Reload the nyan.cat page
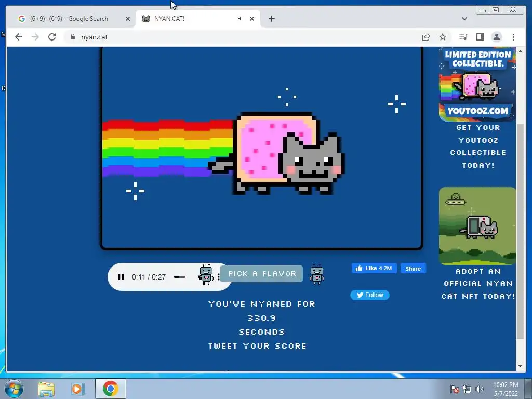This screenshot has width=532, height=399. [52, 37]
